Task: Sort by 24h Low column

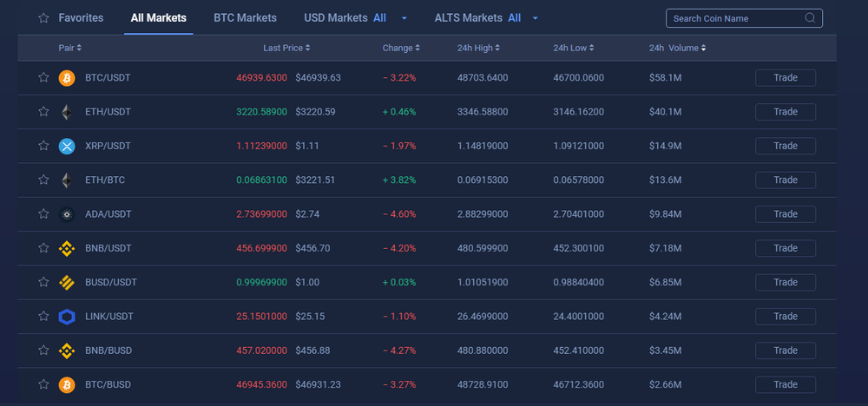Action: coord(574,48)
